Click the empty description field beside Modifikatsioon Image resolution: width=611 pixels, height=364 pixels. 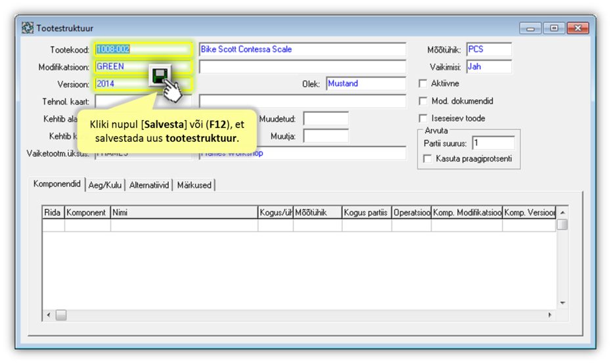(302, 66)
